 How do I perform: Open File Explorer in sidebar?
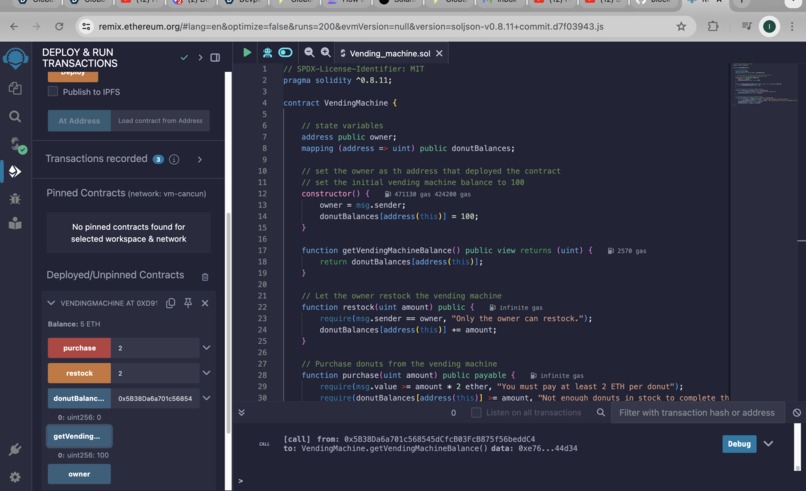click(x=15, y=88)
